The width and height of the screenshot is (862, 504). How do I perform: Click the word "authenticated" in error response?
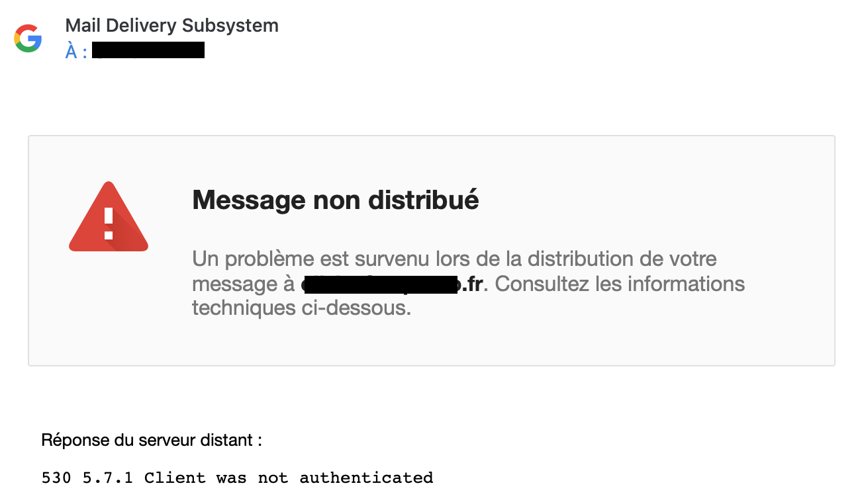coord(366,478)
